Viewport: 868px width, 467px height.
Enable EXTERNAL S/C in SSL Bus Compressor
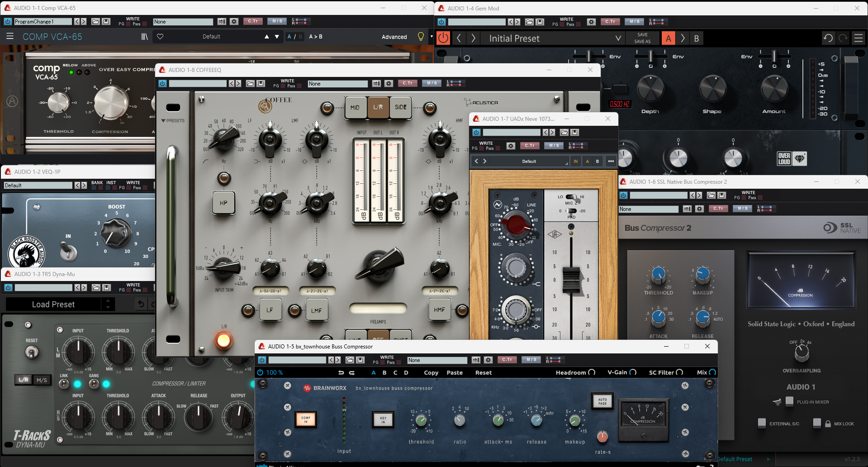pyautogui.click(x=762, y=423)
